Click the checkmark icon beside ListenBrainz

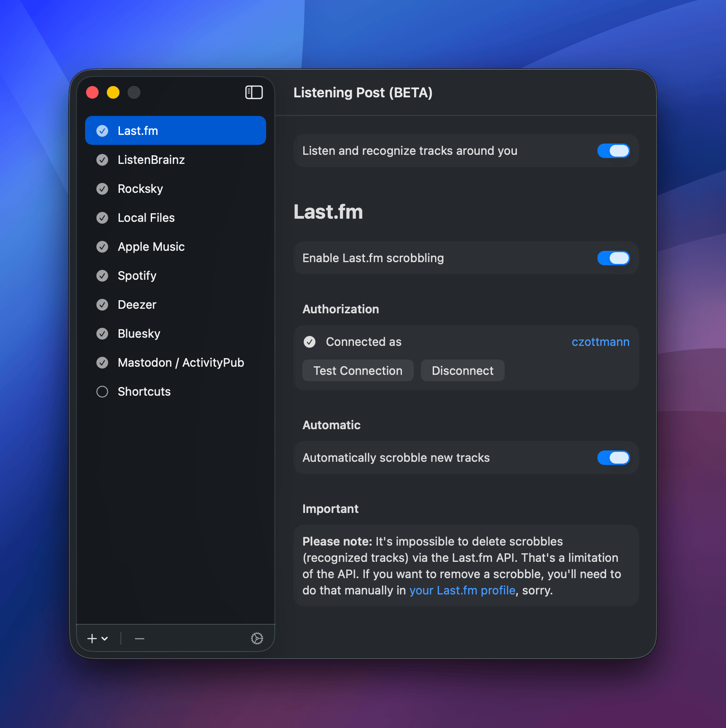[x=102, y=159]
